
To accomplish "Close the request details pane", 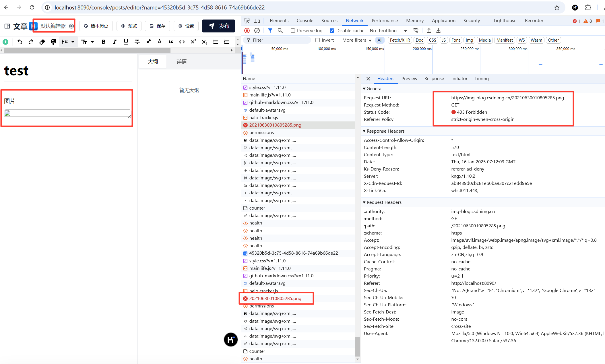I will (368, 78).
